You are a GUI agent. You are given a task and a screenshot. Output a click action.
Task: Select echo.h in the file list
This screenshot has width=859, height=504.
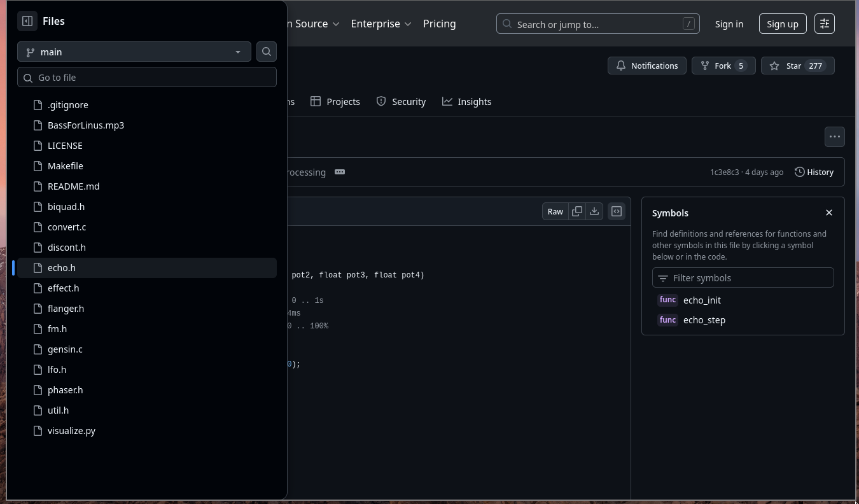click(147, 268)
